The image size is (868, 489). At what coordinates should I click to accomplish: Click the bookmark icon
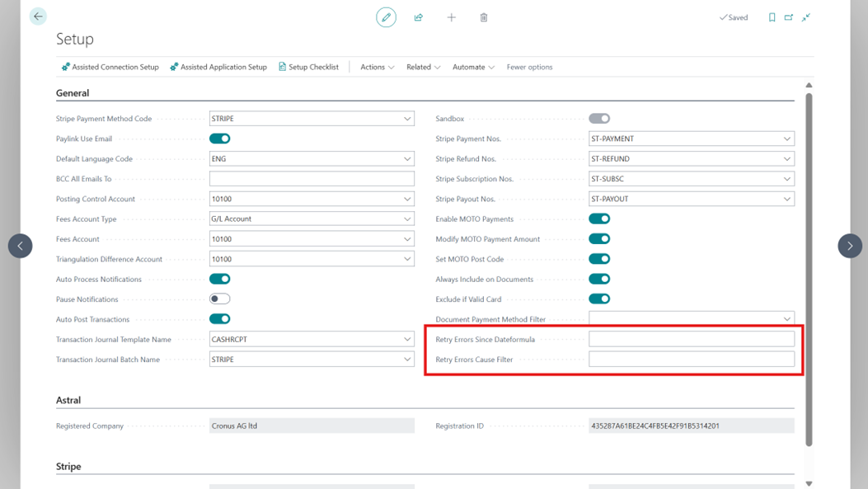tap(772, 17)
